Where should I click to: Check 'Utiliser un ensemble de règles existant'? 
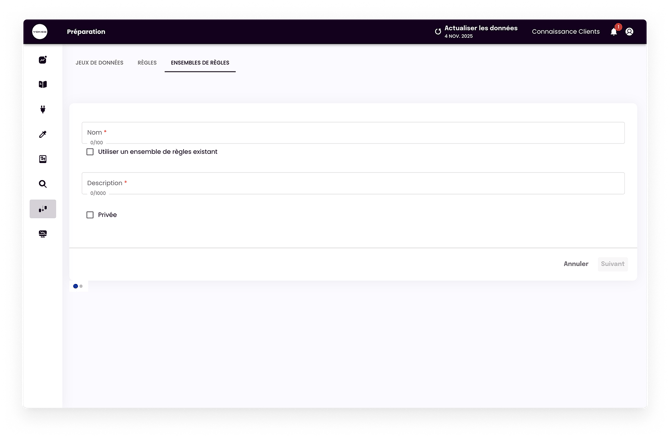tap(90, 152)
